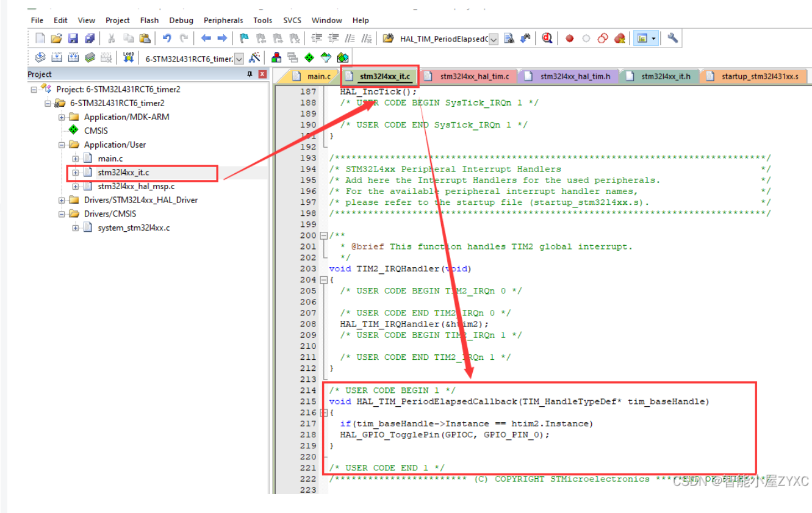This screenshot has height=513, width=812.
Task: Expand Drivers/STM32L4xx_HAL_Driver folder
Action: [x=62, y=200]
